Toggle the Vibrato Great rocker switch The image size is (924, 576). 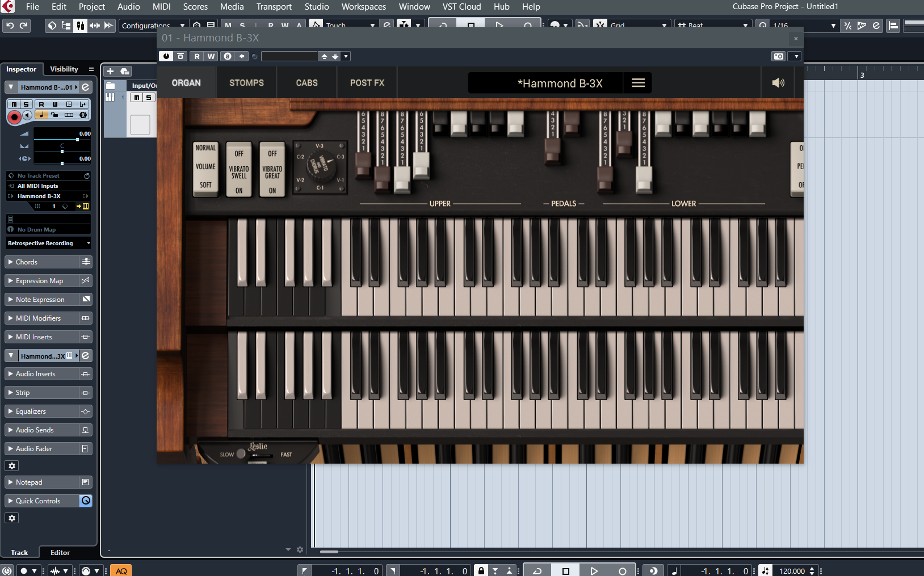pos(272,169)
